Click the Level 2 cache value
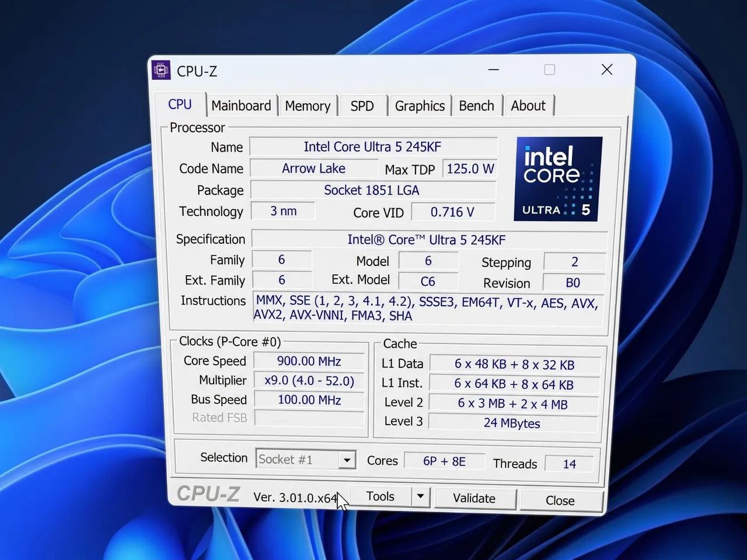 point(514,404)
